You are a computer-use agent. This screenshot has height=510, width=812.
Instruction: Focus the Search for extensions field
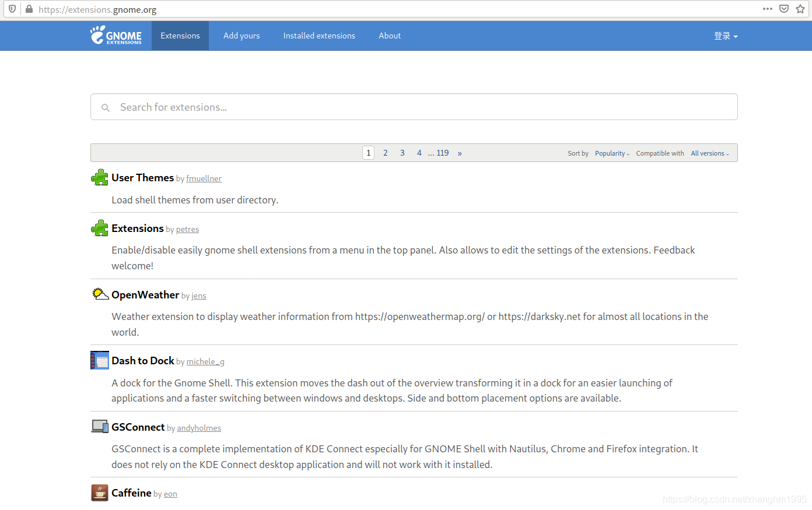click(x=414, y=107)
